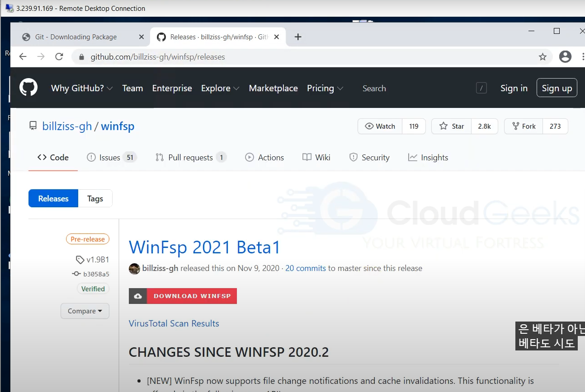Click the address bar URL

click(x=158, y=57)
